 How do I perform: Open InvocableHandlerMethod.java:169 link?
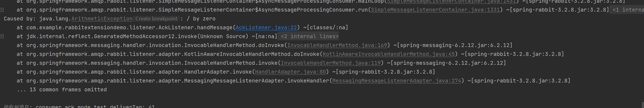point(337,45)
